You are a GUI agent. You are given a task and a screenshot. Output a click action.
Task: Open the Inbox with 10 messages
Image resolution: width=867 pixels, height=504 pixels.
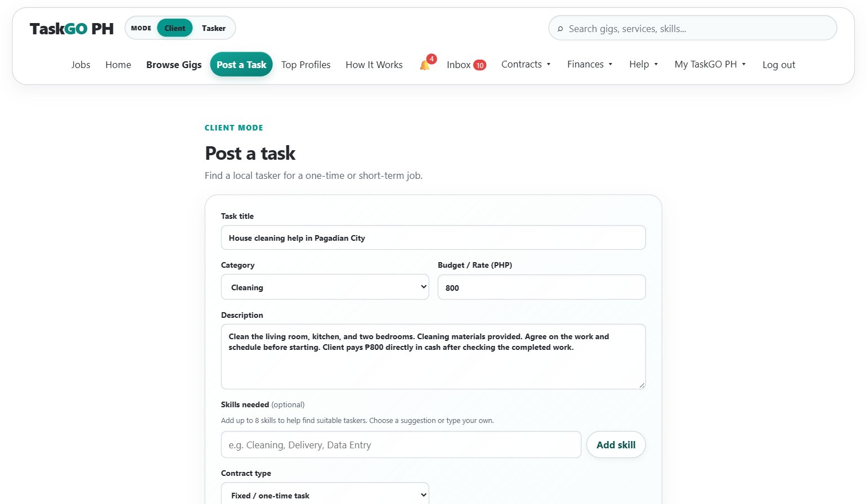point(466,65)
